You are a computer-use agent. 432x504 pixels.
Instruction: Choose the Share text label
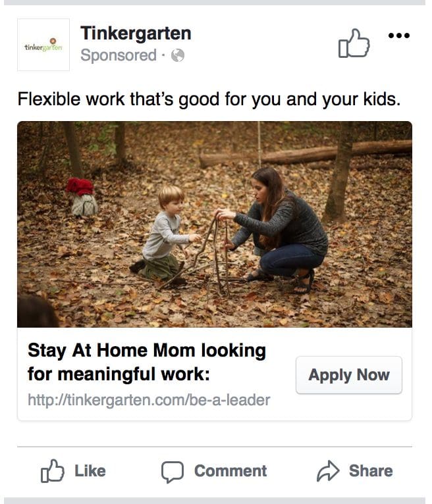(x=371, y=471)
